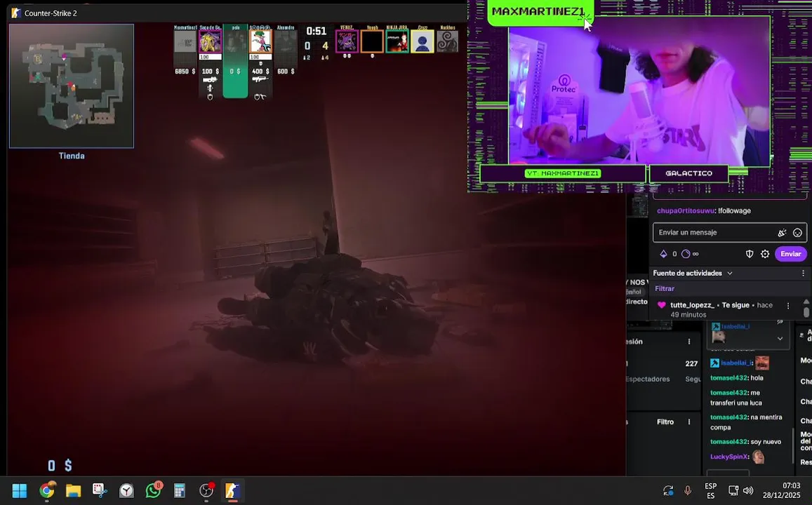Click chupa0rtitosuwu username in chat
Image resolution: width=812 pixels, height=505 pixels.
point(686,210)
